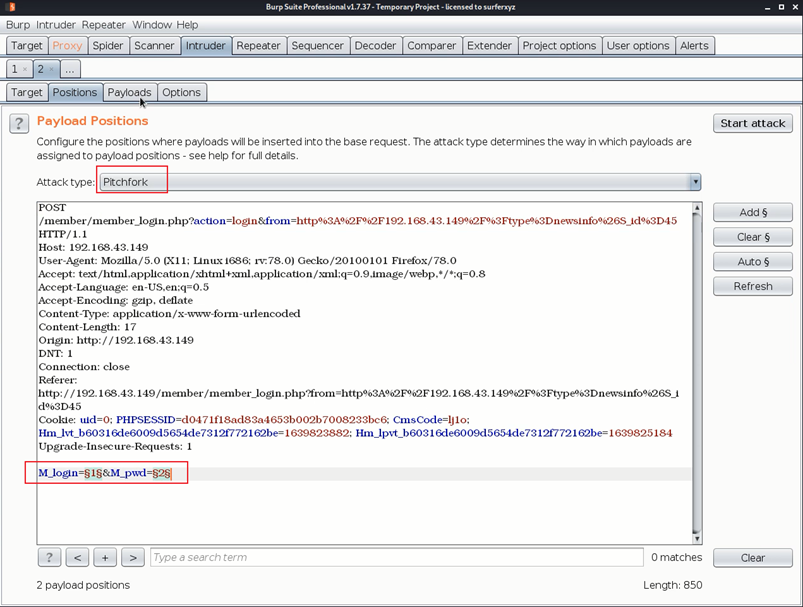803x607 pixels.
Task: Switch to the Sequencer tab
Action: pos(318,46)
